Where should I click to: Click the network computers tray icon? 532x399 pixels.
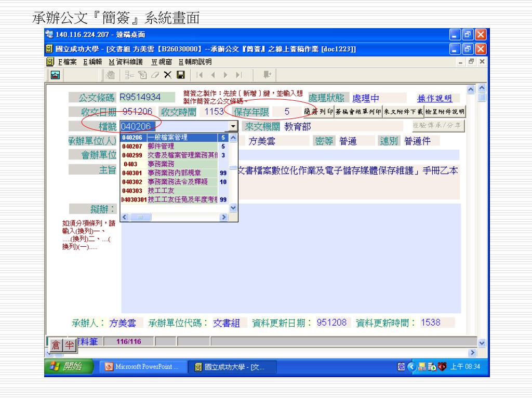[x=422, y=367]
